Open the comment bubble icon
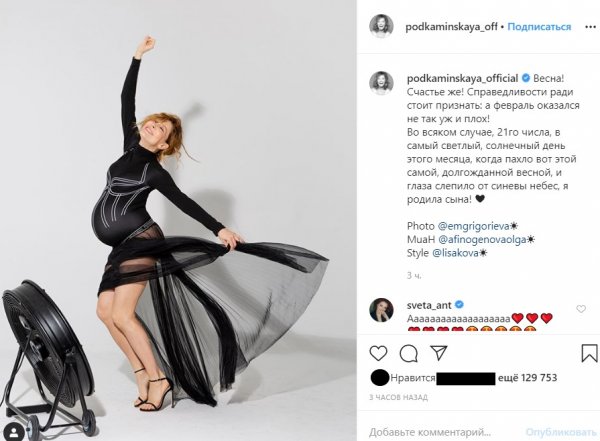The image size is (600, 441). click(x=409, y=353)
